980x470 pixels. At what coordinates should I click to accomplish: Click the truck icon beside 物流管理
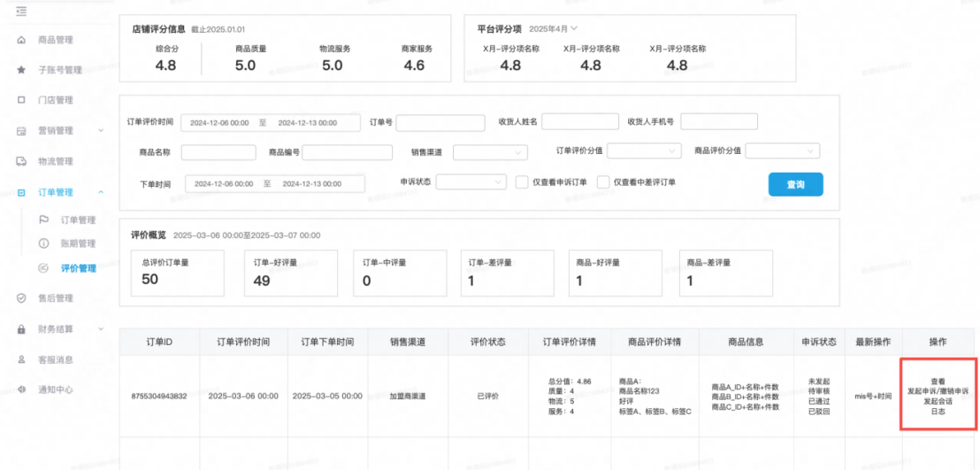21,161
